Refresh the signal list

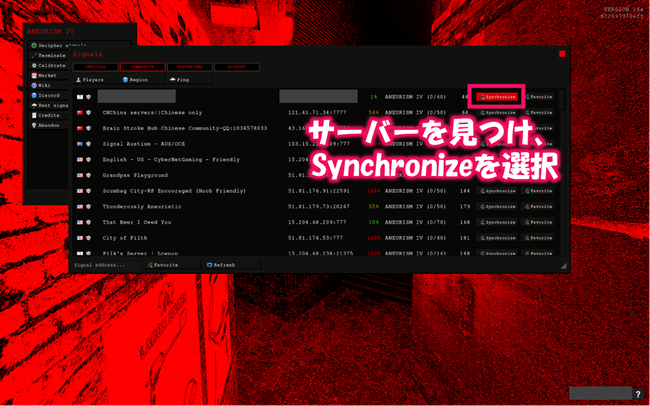click(232, 265)
